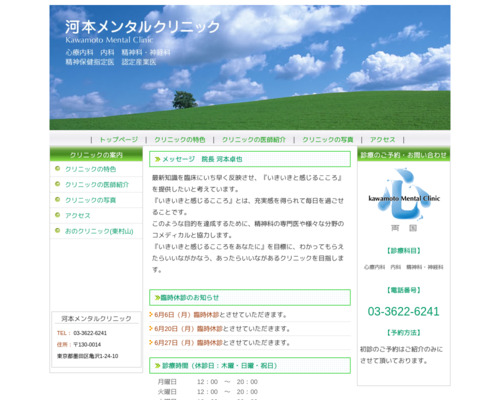Click the bullet icon beside おのクリニック(東村山)

(57, 230)
